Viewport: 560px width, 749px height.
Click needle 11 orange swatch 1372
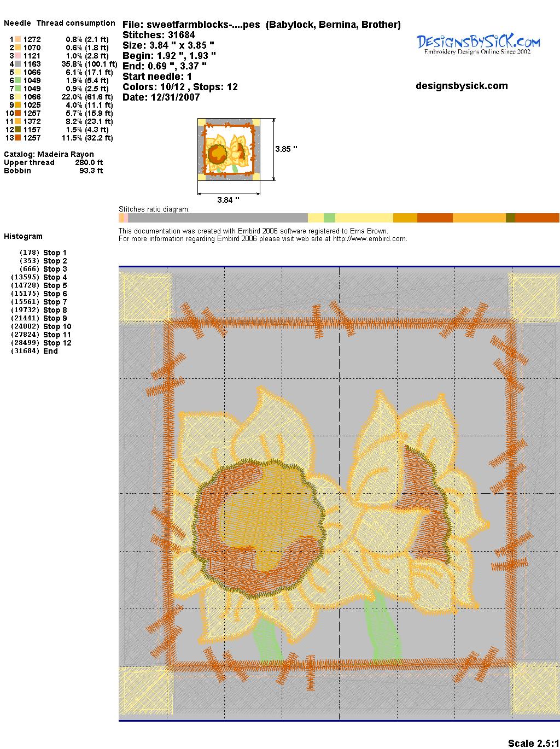(18, 121)
